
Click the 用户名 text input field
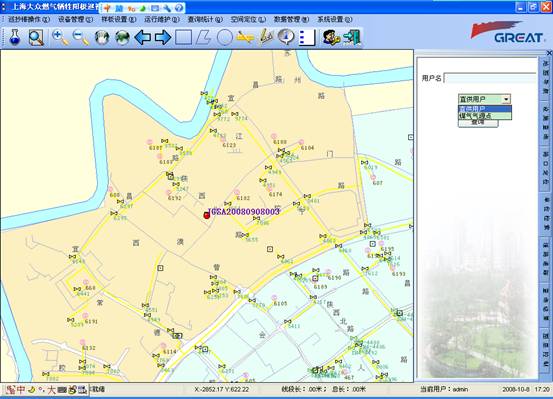click(490, 78)
